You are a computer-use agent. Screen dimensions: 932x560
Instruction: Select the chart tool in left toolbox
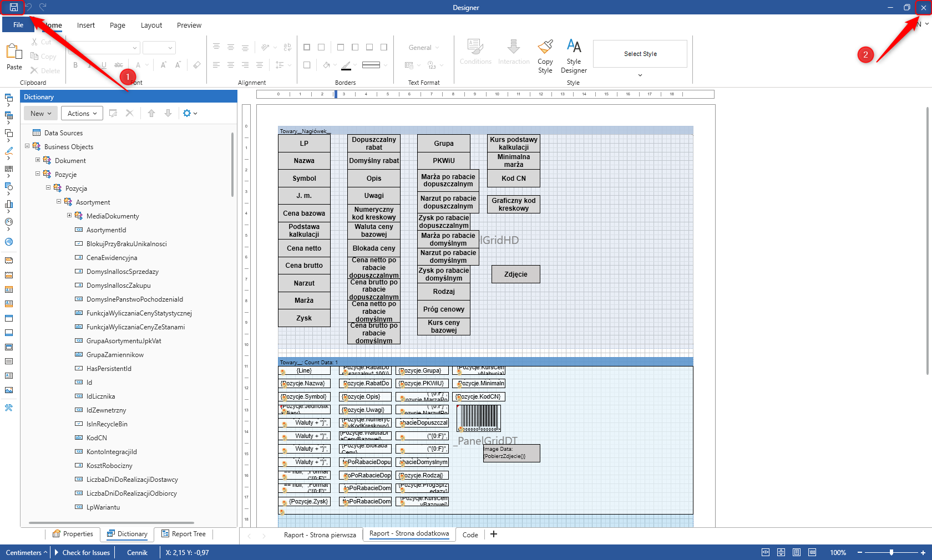9,204
